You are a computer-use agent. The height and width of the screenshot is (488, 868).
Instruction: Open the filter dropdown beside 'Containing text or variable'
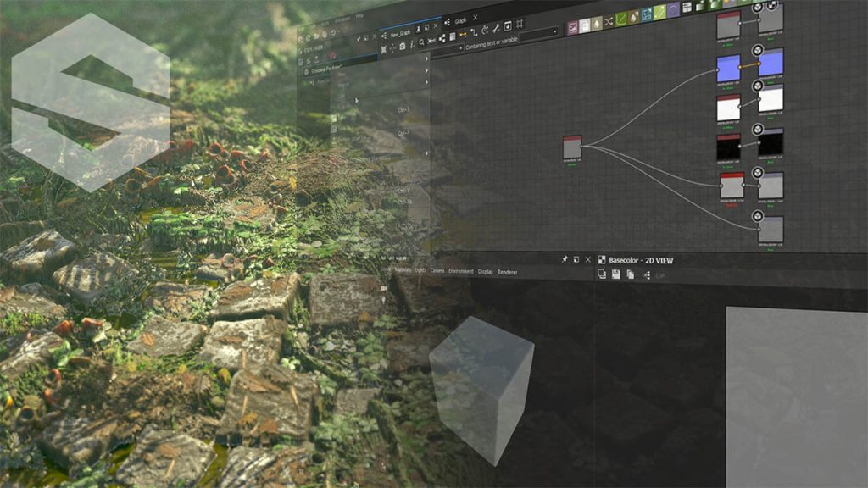[x=539, y=32]
